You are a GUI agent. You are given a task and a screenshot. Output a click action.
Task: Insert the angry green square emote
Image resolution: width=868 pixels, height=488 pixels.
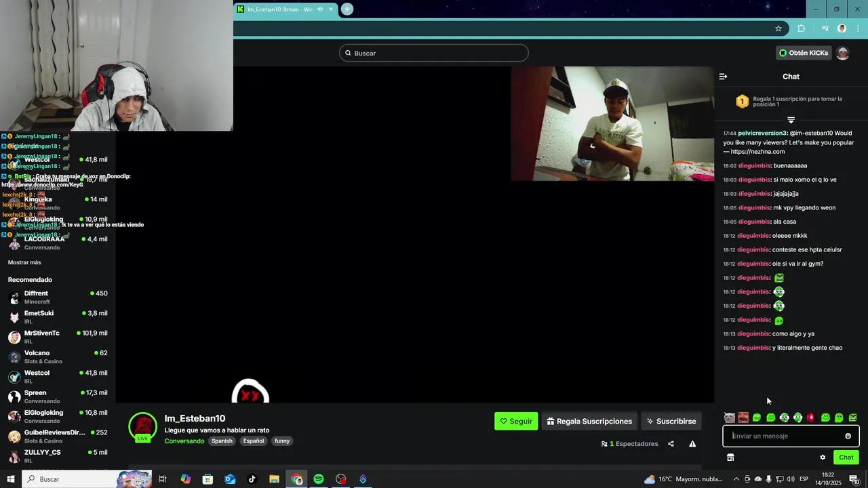click(852, 418)
